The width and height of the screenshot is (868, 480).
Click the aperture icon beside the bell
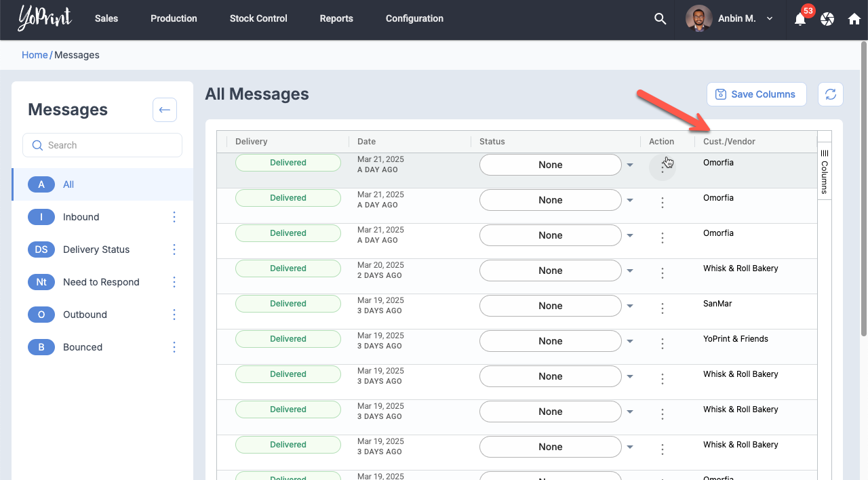point(827,19)
